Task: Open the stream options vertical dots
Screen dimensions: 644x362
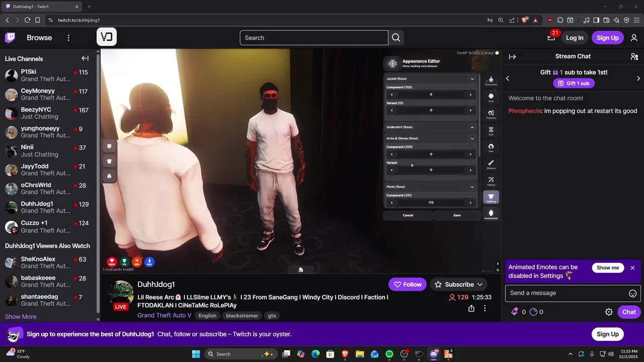Action: tap(485, 308)
